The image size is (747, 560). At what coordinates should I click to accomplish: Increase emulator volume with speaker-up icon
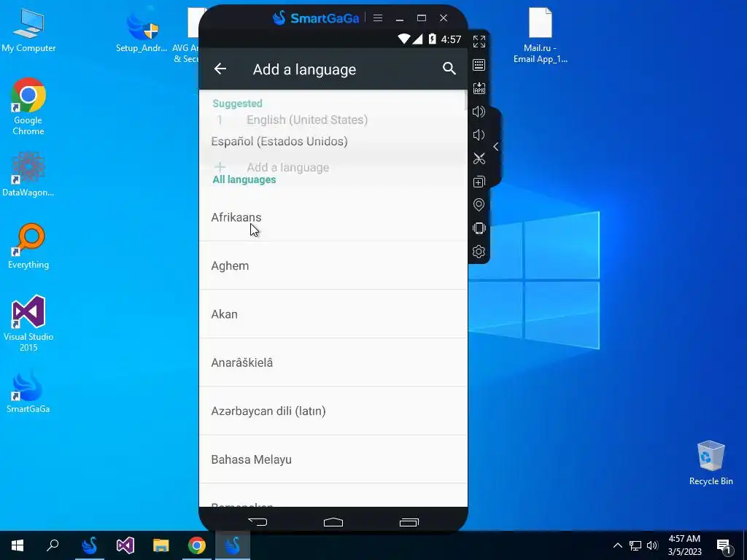tap(479, 112)
